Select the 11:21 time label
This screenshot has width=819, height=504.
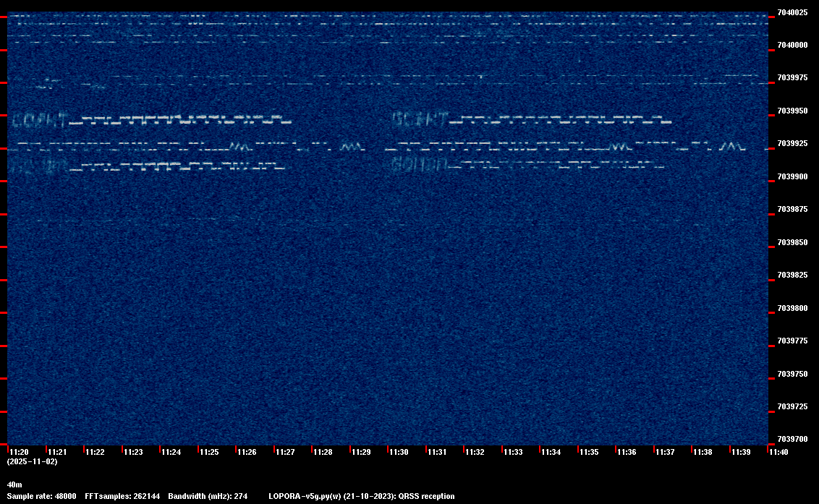(57, 452)
